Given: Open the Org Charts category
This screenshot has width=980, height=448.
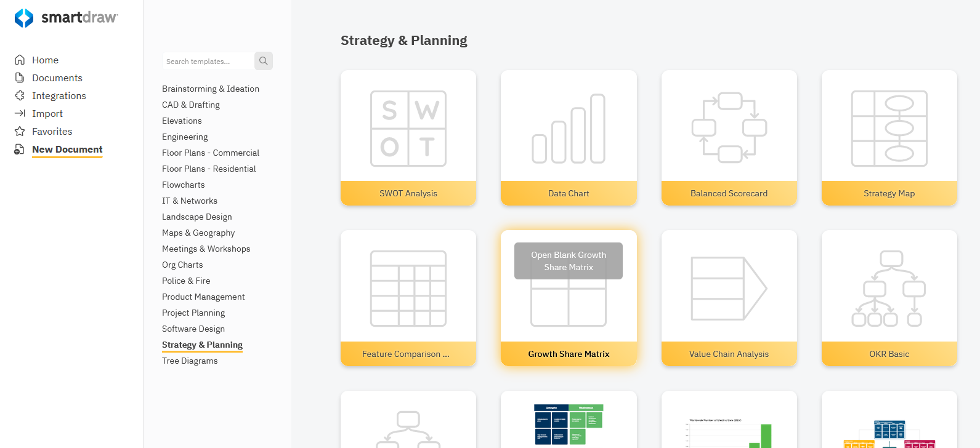Looking at the screenshot, I should click(x=182, y=265).
